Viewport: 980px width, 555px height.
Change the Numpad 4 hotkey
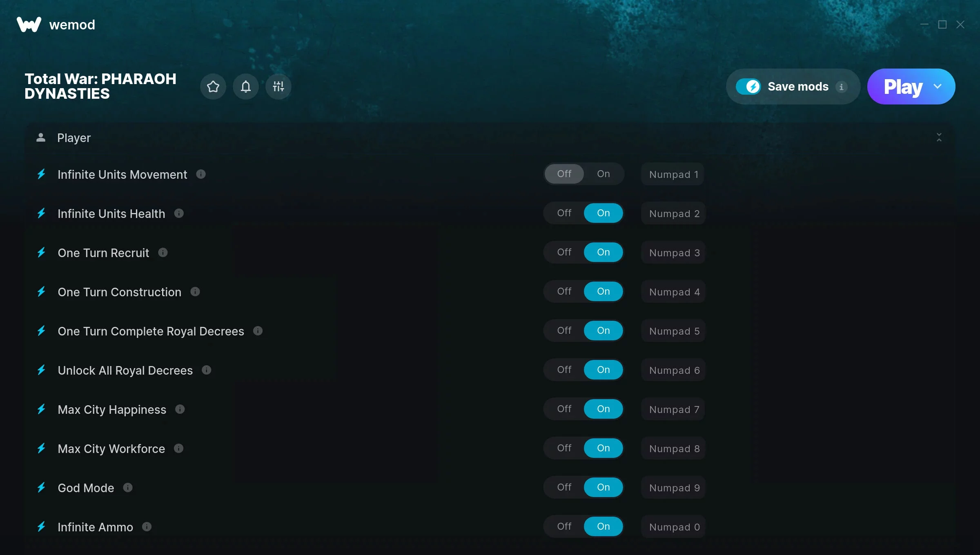pyautogui.click(x=673, y=292)
